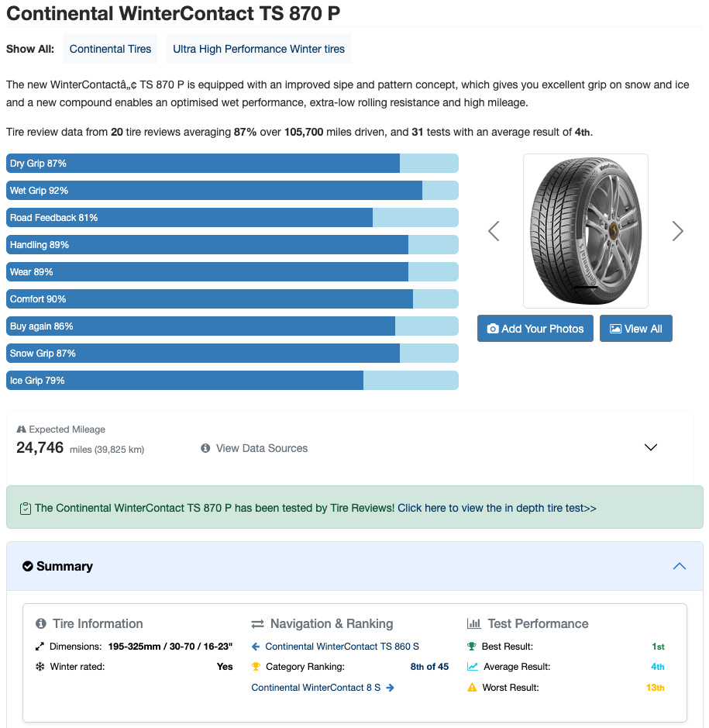The image size is (709, 728).
Task: Click the road icon beside Expected Mileage
Action: coord(22,430)
